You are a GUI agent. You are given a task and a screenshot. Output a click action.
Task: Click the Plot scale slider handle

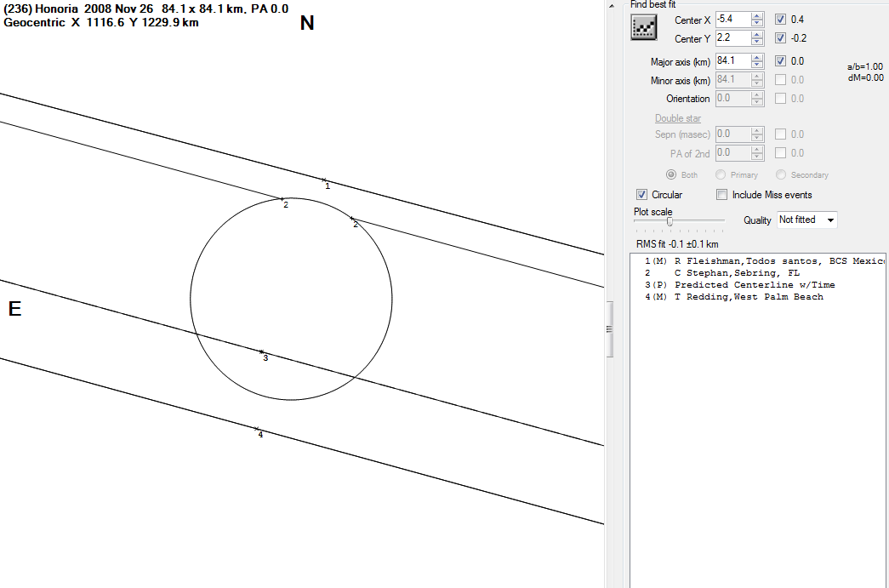click(x=670, y=221)
